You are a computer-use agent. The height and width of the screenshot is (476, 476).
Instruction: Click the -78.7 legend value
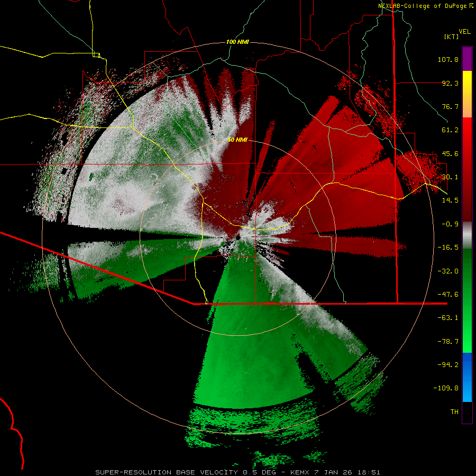[x=448, y=342]
